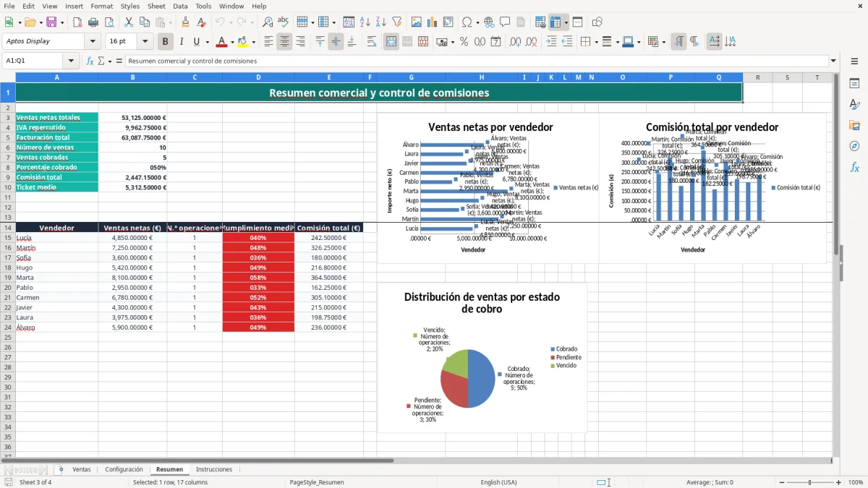Open the Format menu

click(101, 6)
